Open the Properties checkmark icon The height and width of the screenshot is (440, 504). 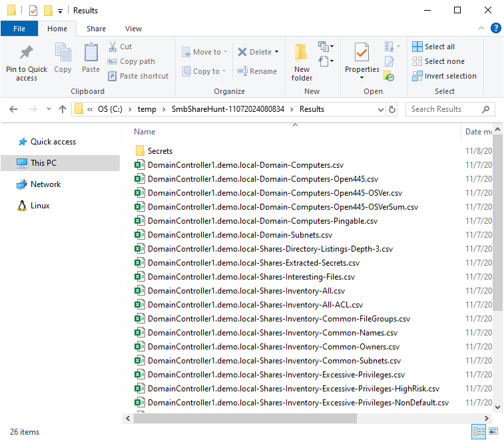point(362,52)
